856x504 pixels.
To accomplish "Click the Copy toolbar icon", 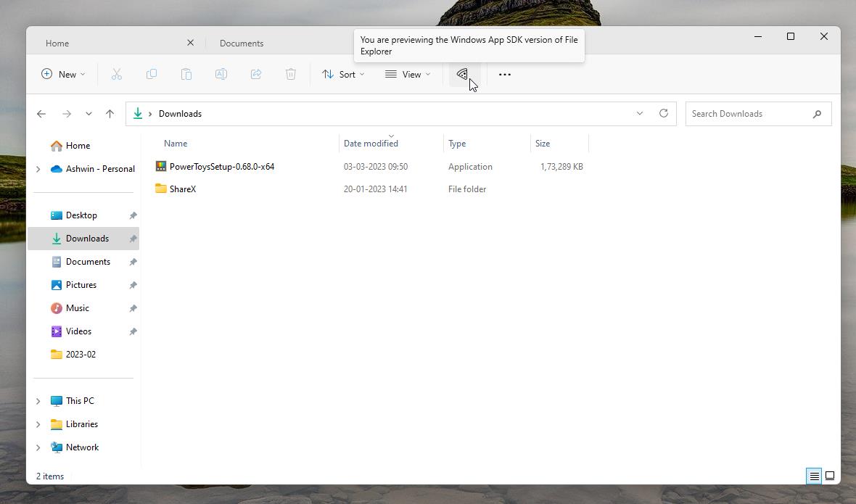I will pyautogui.click(x=151, y=74).
